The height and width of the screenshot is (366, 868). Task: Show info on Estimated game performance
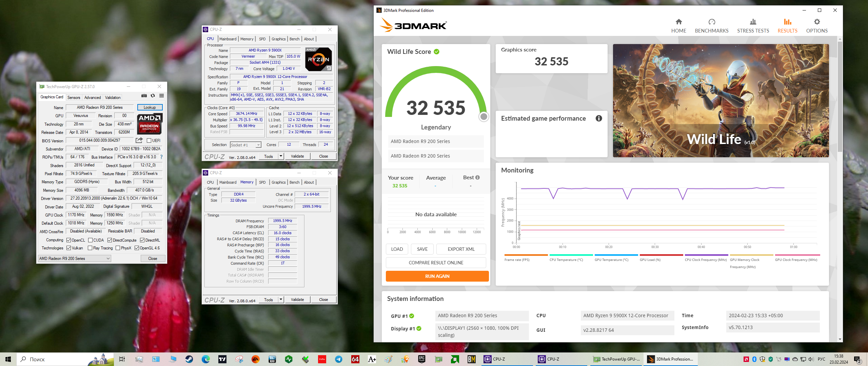pyautogui.click(x=599, y=118)
